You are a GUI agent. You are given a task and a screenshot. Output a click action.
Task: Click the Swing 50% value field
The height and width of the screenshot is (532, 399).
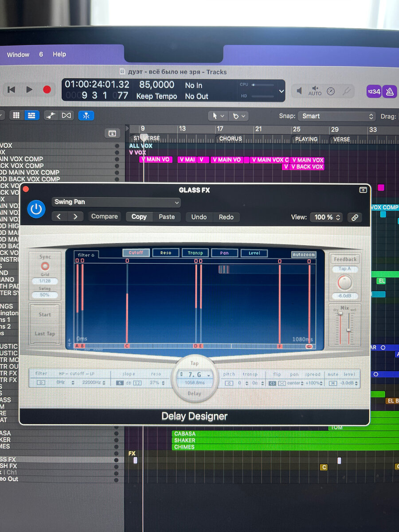(45, 295)
